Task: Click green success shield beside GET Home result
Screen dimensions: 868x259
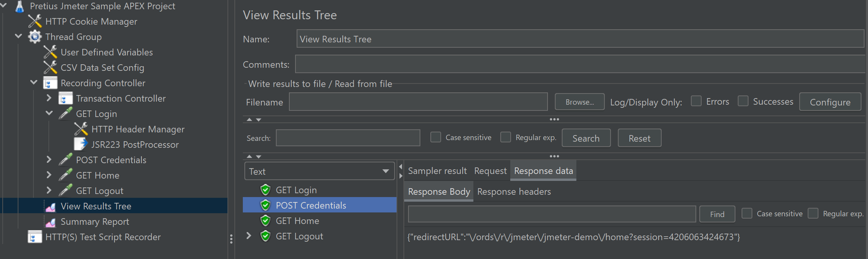Action: coord(265,221)
